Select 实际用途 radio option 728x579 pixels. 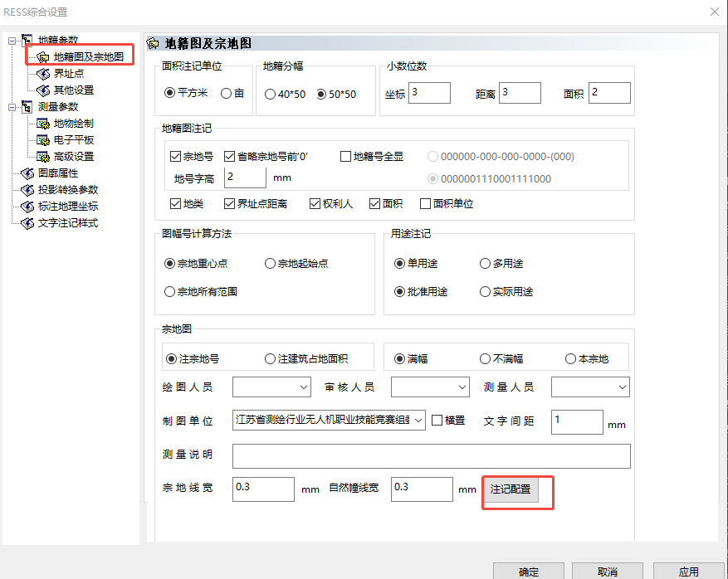485,292
